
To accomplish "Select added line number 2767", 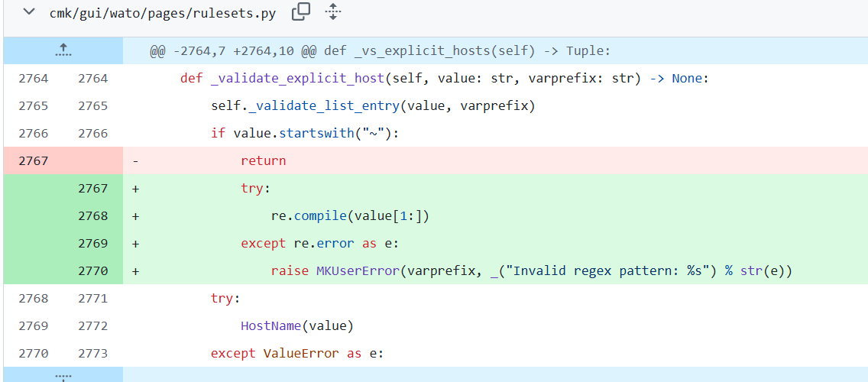I will click(x=92, y=188).
